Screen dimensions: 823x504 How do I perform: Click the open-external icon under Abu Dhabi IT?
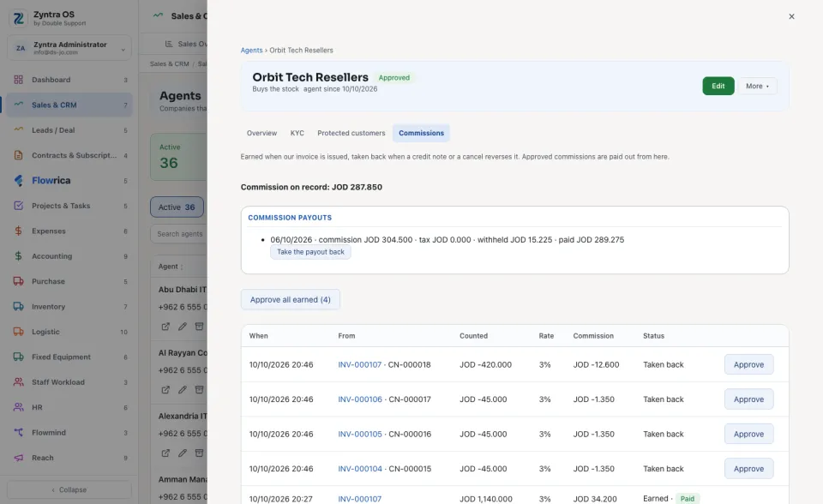click(x=165, y=327)
